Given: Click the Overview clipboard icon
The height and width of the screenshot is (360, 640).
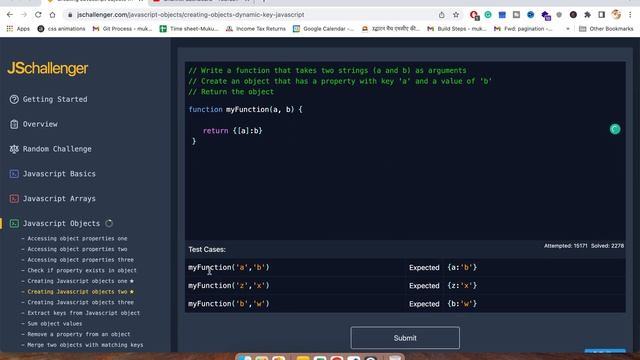Looking at the screenshot, I should click(14, 124).
